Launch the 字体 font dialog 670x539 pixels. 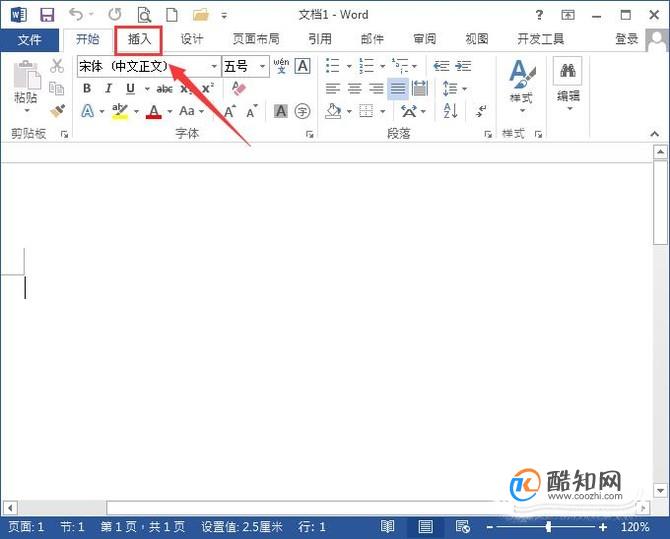point(310,135)
